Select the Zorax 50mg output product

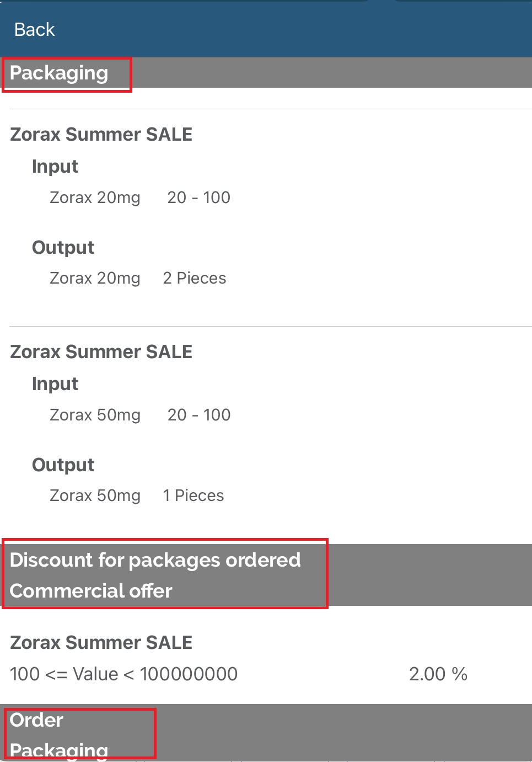95,495
